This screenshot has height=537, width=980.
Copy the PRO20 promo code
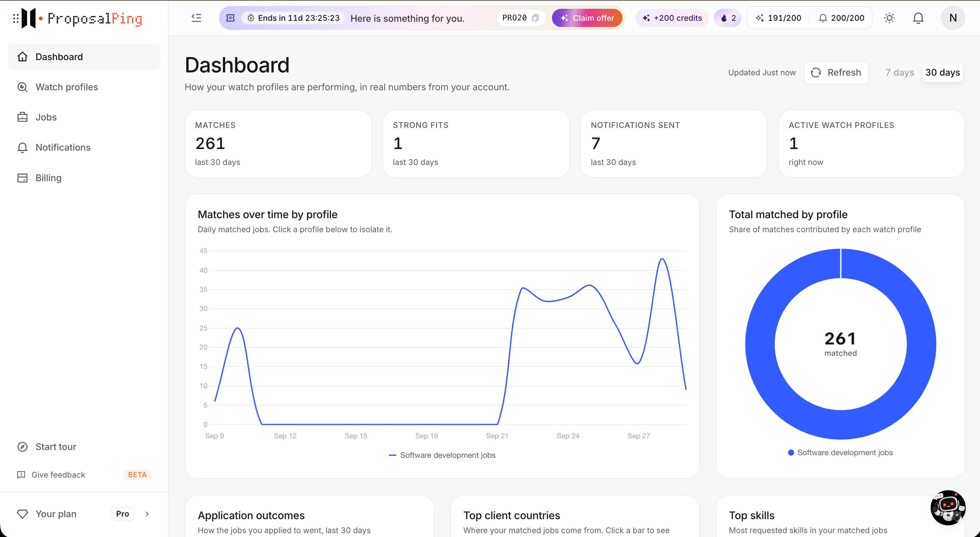[x=535, y=18]
